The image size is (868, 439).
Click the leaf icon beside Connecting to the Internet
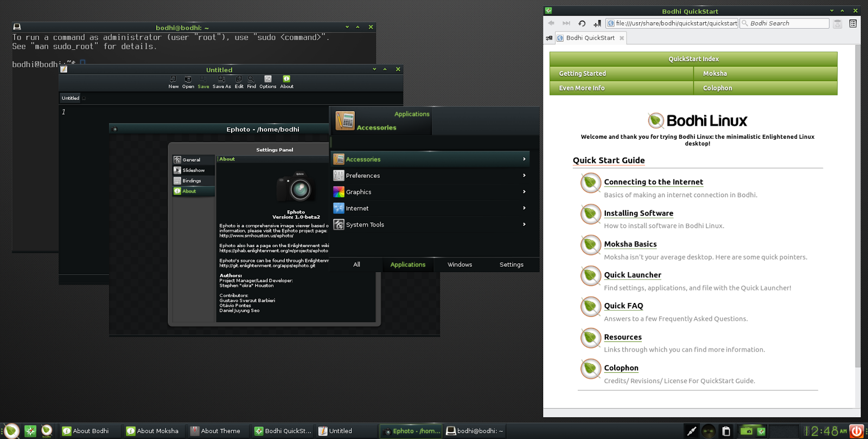click(590, 183)
